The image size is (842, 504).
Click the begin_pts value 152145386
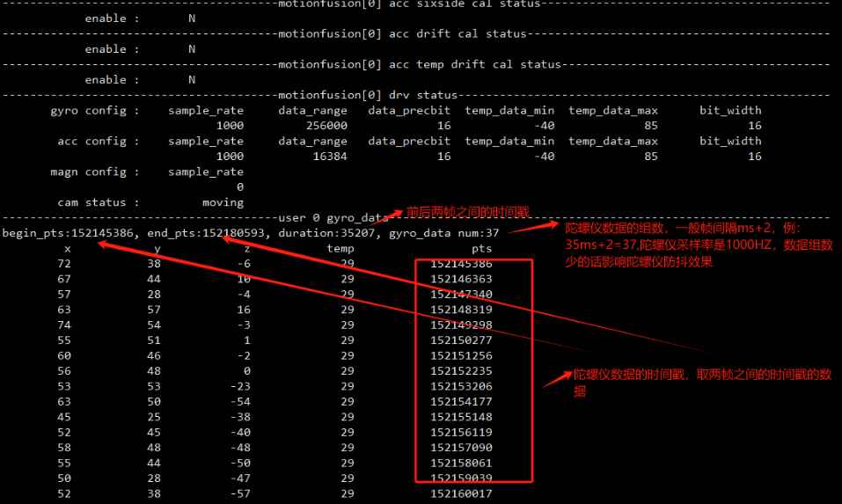[102, 233]
